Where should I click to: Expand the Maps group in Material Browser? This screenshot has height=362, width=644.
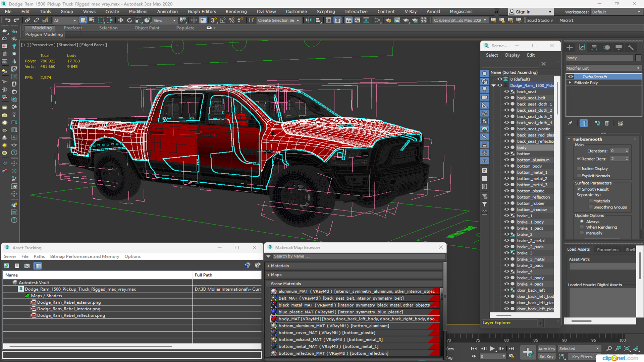click(268, 275)
